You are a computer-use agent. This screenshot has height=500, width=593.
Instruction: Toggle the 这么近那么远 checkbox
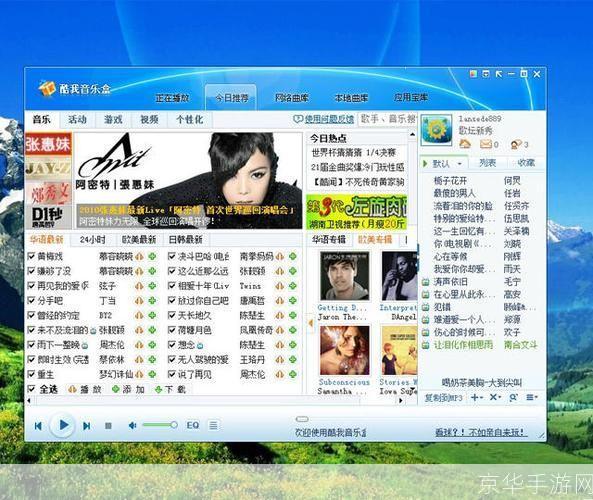click(x=172, y=272)
